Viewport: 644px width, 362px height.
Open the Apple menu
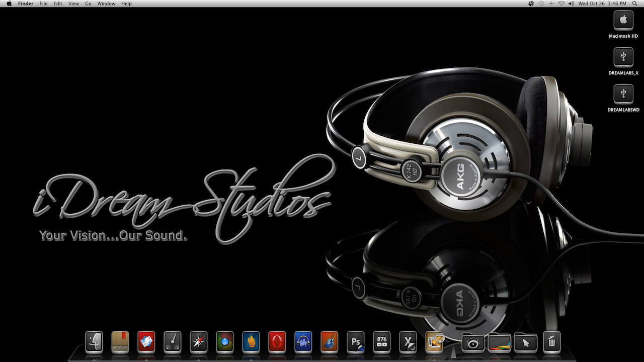pos(9,4)
